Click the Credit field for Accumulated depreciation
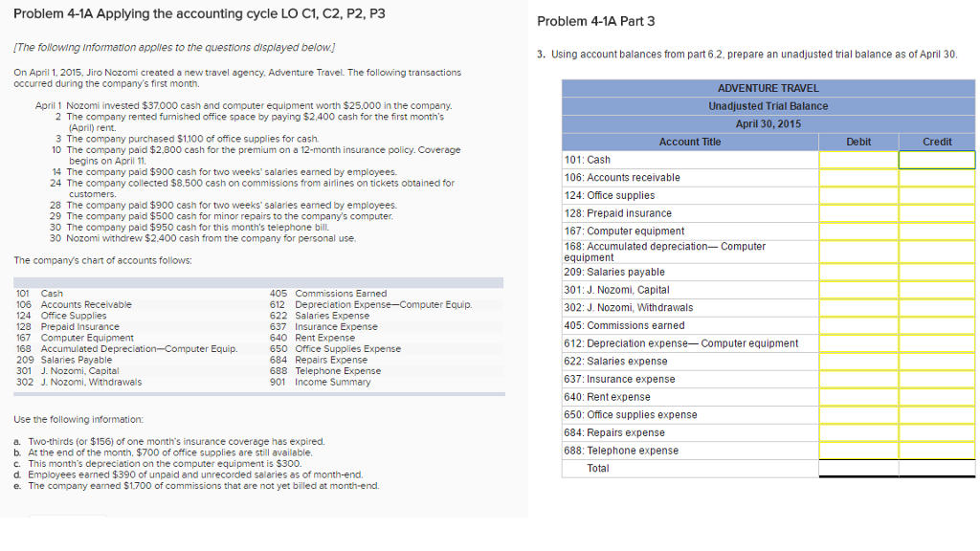Image resolution: width=980 pixels, height=551 pixels. tap(936, 252)
